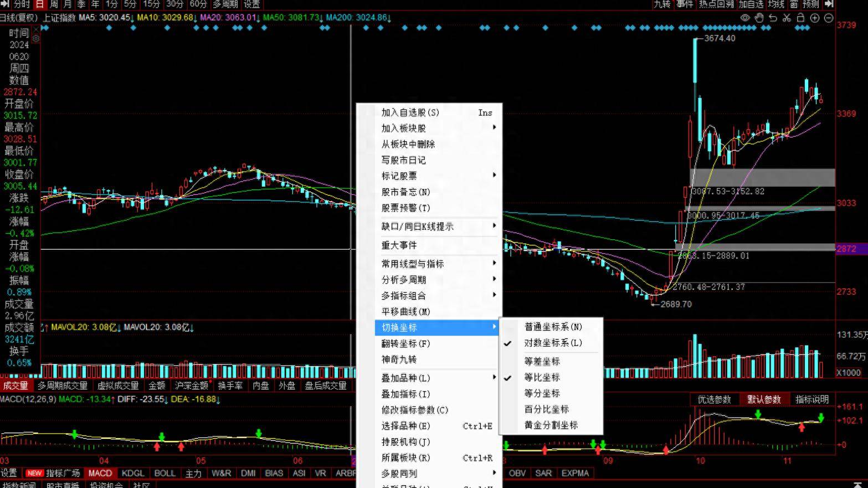Click 修改指标参数(C) menu item

(x=436, y=410)
